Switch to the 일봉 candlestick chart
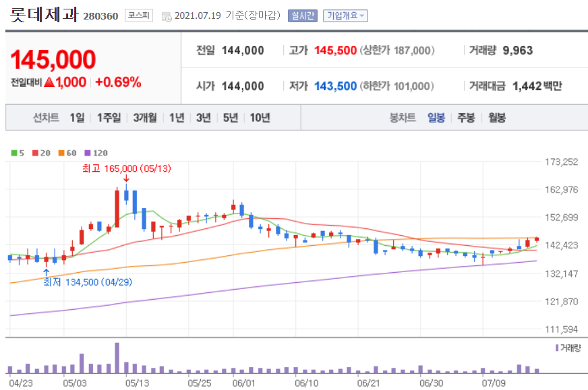 pos(436,118)
